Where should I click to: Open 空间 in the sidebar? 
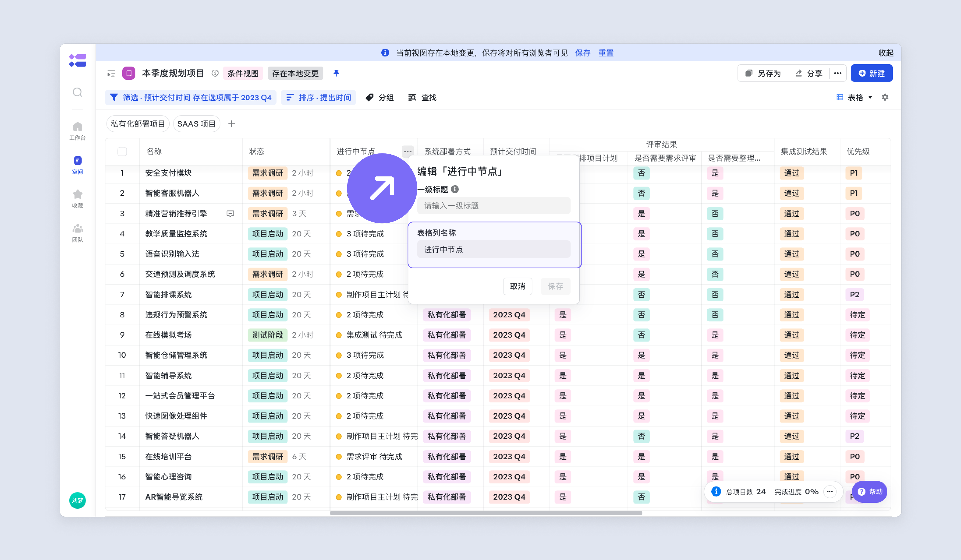(x=77, y=165)
